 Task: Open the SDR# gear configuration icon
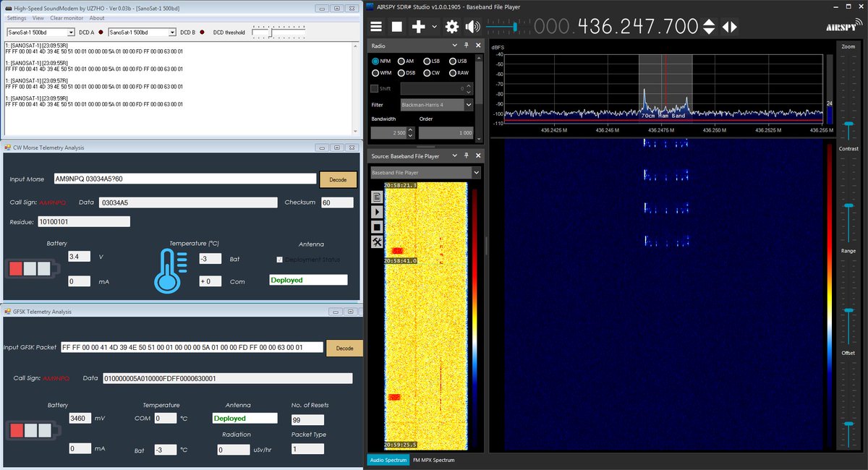click(452, 27)
